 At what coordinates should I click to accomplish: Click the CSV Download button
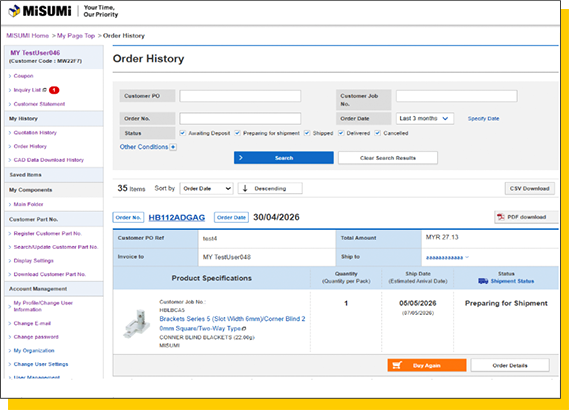[529, 188]
